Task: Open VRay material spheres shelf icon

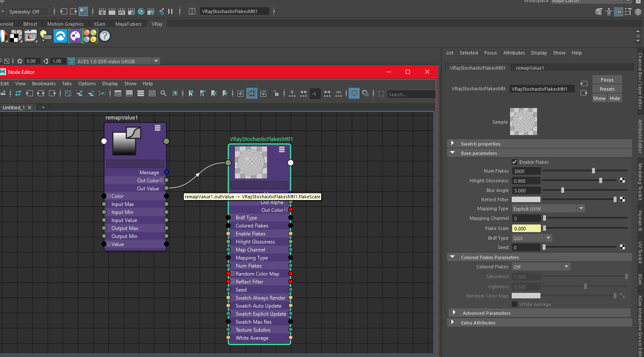Action: (x=90, y=36)
